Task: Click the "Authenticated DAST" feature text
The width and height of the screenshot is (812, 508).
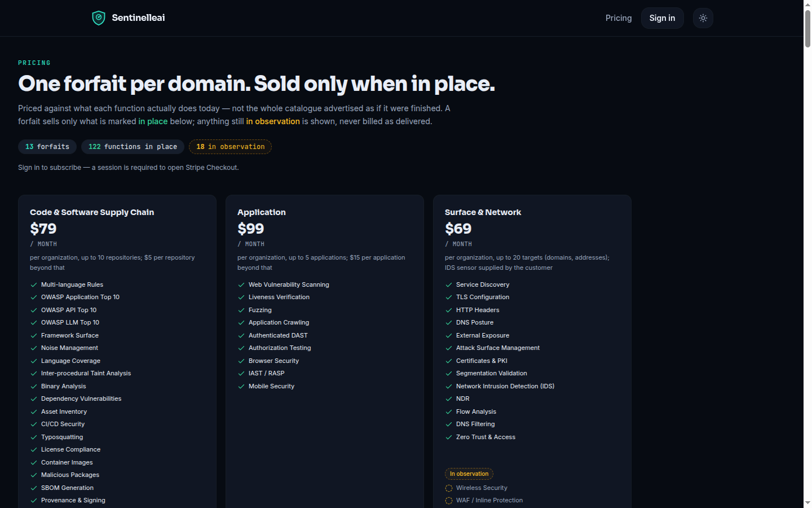Action: 278,335
